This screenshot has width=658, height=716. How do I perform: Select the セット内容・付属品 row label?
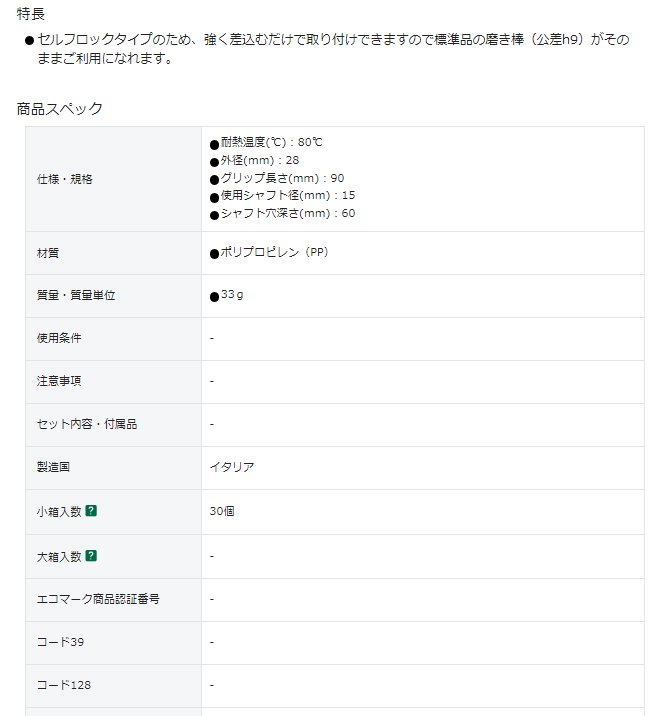(x=86, y=424)
